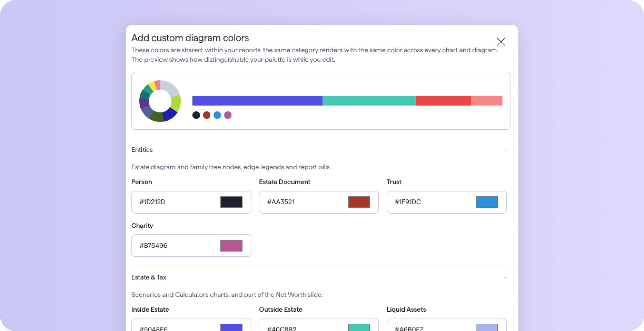Click the donut chart preview
The height and width of the screenshot is (331, 644).
160,101
